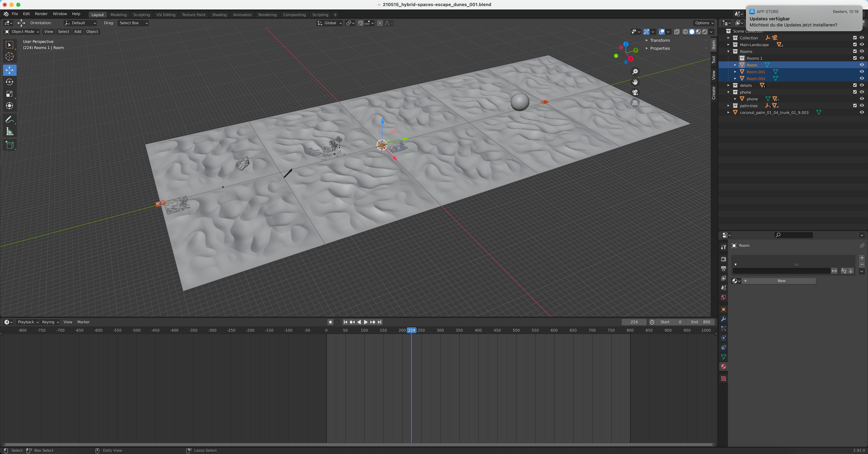Click the viewport pan hand icon

click(x=635, y=82)
